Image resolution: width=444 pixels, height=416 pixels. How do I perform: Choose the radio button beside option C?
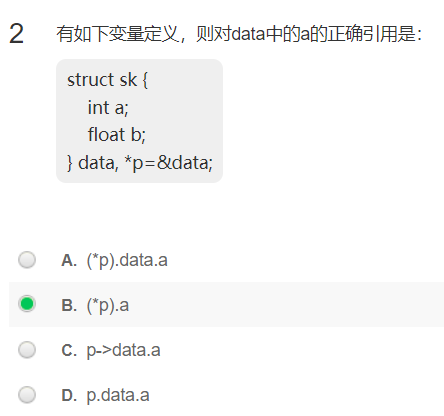point(27,350)
